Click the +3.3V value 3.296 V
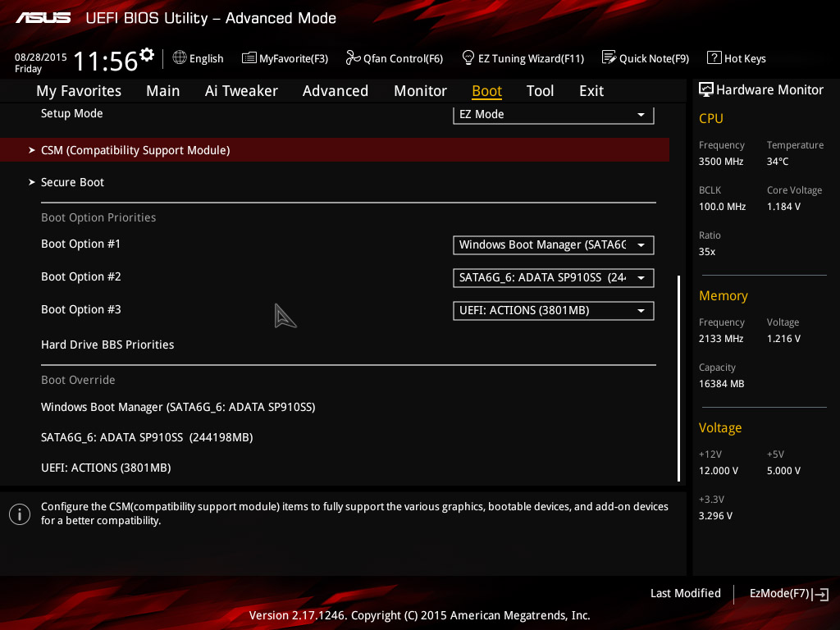840x630 pixels. pos(715,515)
